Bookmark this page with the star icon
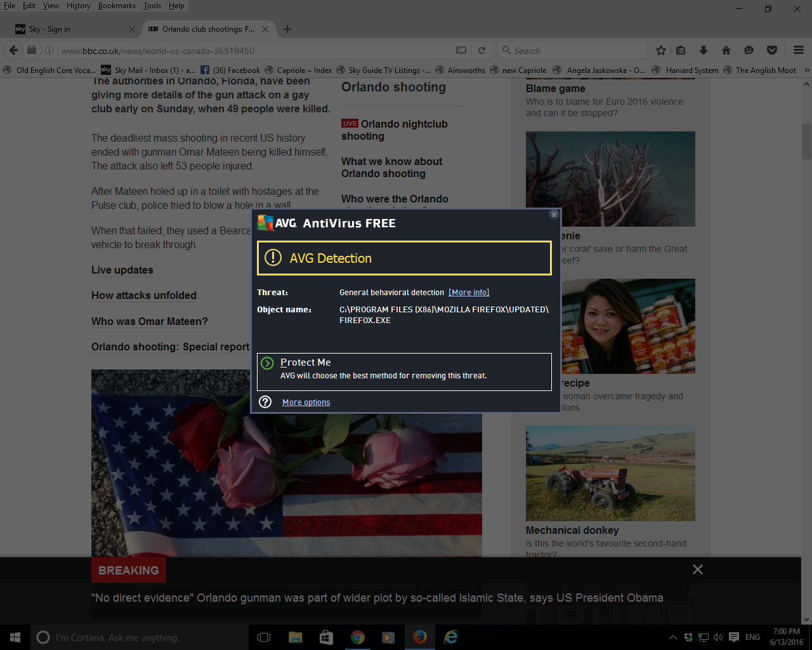This screenshot has height=650, width=812. coord(661,50)
